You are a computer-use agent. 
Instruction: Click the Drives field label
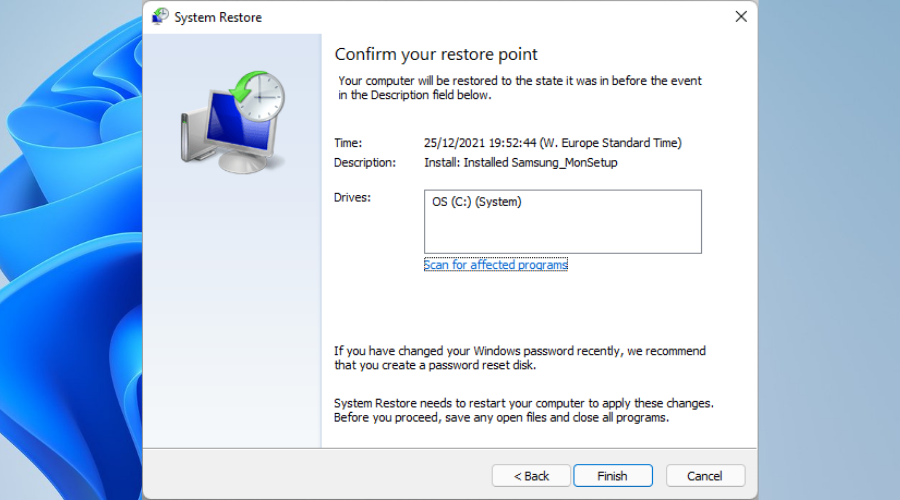[x=352, y=197]
